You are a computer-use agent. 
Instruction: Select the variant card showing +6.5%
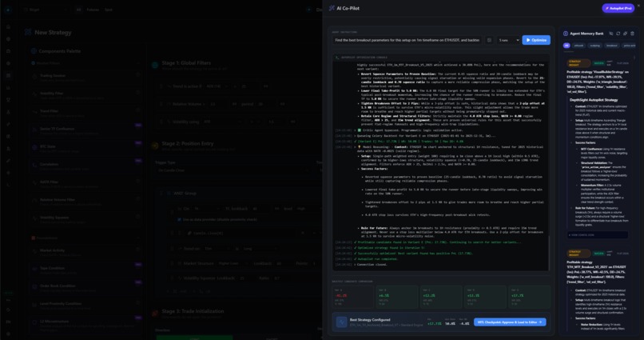397,298
